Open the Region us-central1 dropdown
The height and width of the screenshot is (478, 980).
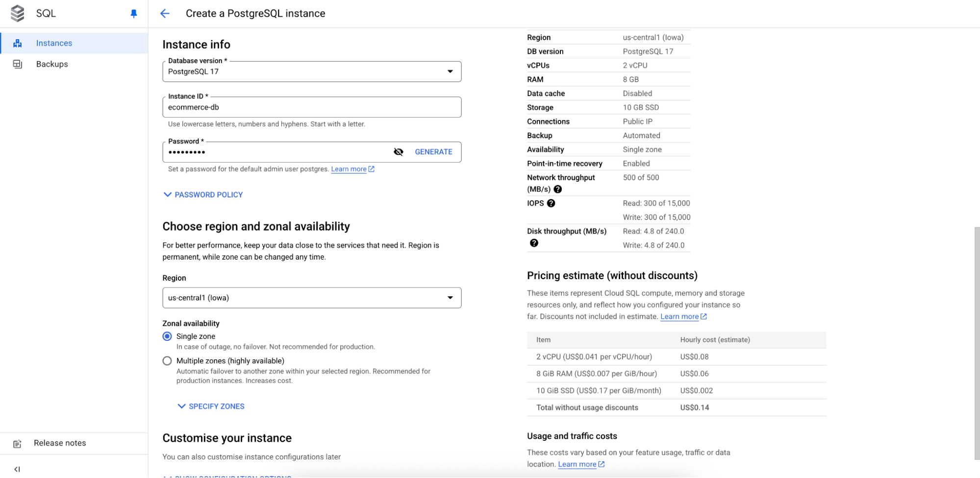coord(312,298)
